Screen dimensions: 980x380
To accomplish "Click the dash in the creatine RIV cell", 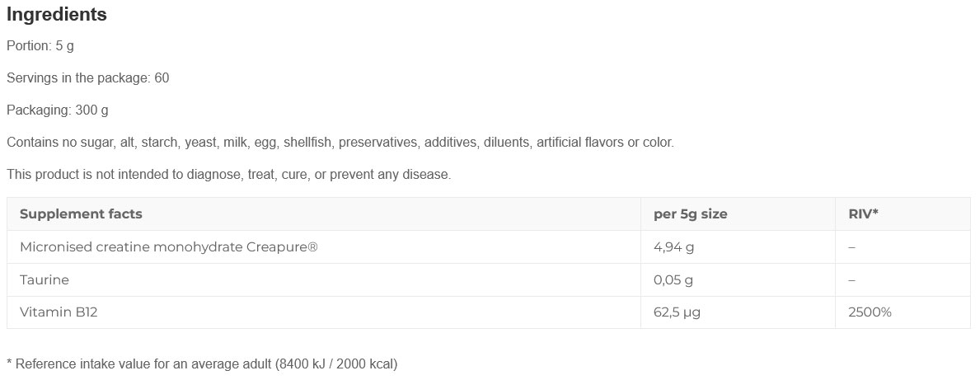I will (x=851, y=247).
